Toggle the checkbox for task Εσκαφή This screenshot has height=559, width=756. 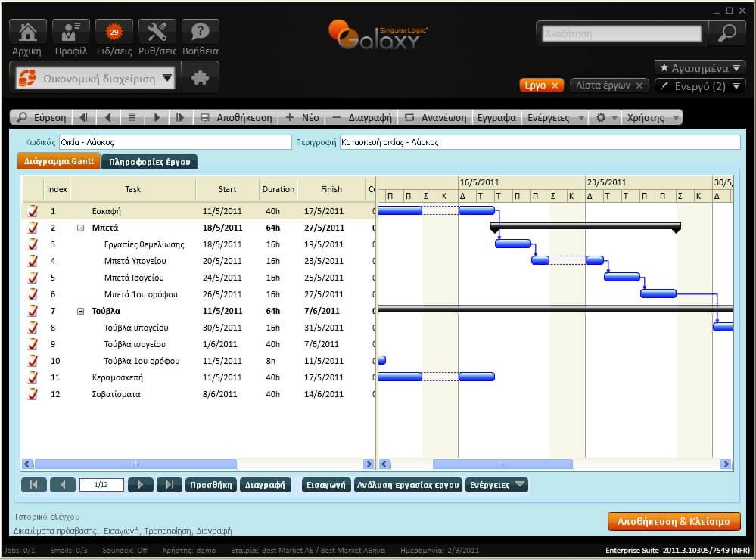pyautogui.click(x=33, y=211)
